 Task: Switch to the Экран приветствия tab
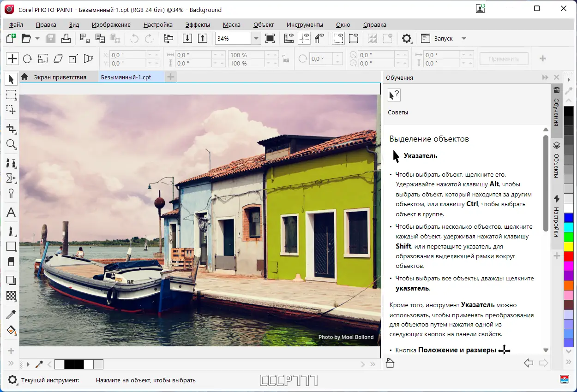point(60,77)
